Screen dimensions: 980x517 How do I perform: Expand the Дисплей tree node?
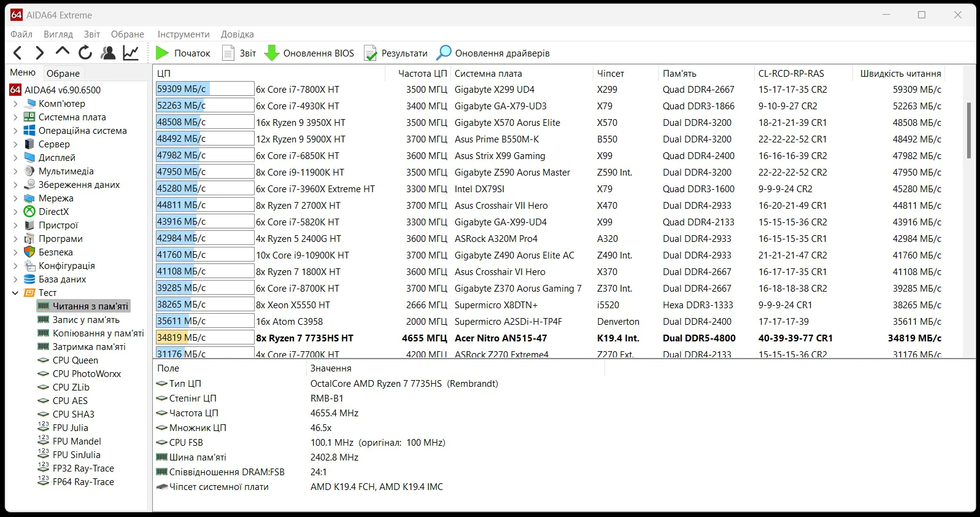[x=15, y=157]
